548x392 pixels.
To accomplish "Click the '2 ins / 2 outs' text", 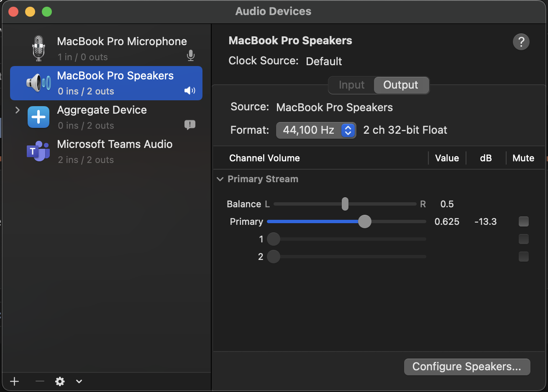I will 86,160.
